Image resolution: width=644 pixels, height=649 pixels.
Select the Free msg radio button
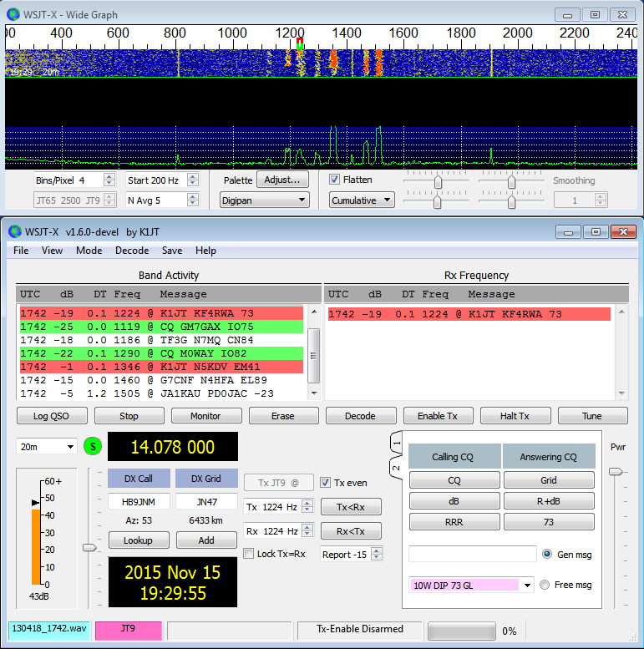coord(546,585)
